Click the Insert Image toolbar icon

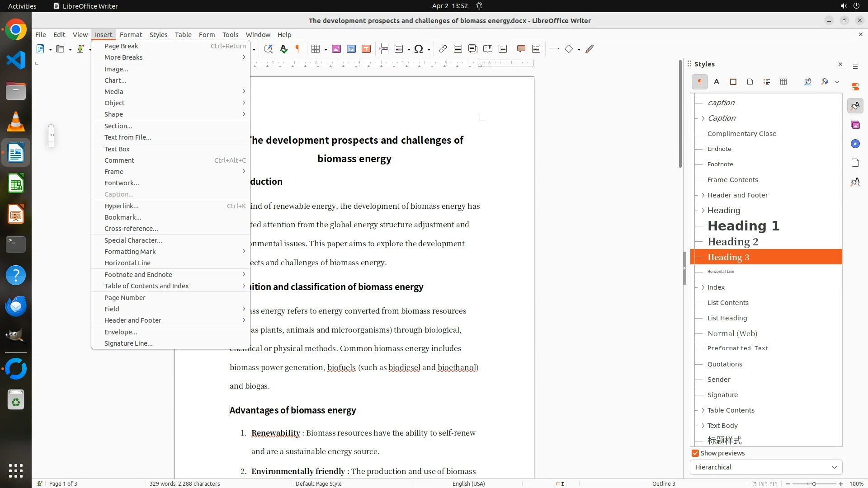(336, 49)
